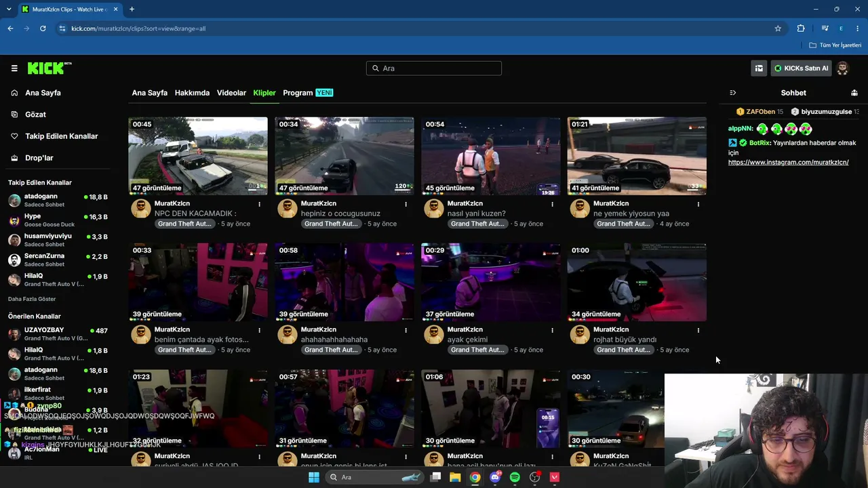Play the NPC DEN KACAMADIK clip thumbnail
The width and height of the screenshot is (868, 488).
[198, 156]
